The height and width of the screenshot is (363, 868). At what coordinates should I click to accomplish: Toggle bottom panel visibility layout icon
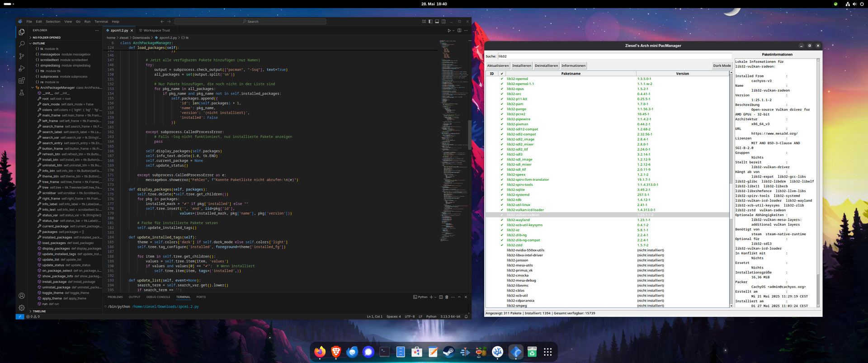(437, 21)
